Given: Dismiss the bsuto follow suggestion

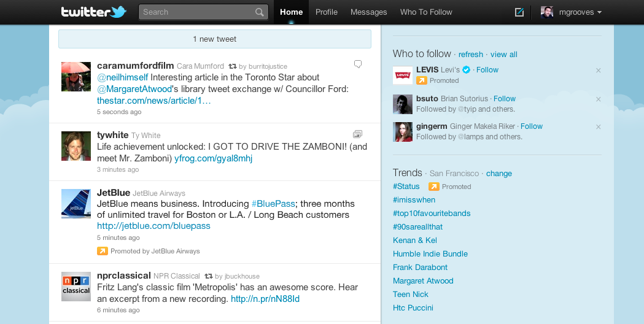Looking at the screenshot, I should tap(598, 99).
